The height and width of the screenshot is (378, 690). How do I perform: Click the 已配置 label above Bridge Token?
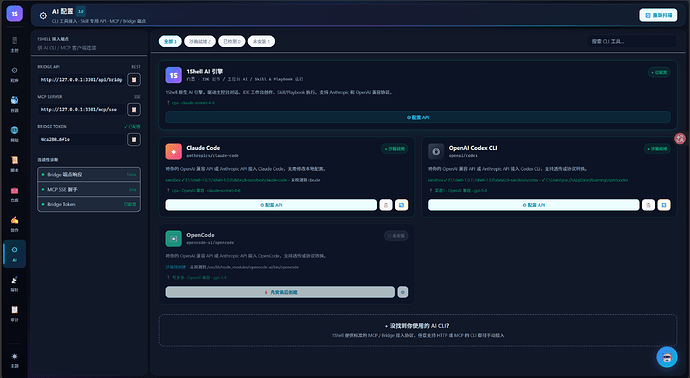pyautogui.click(x=132, y=127)
